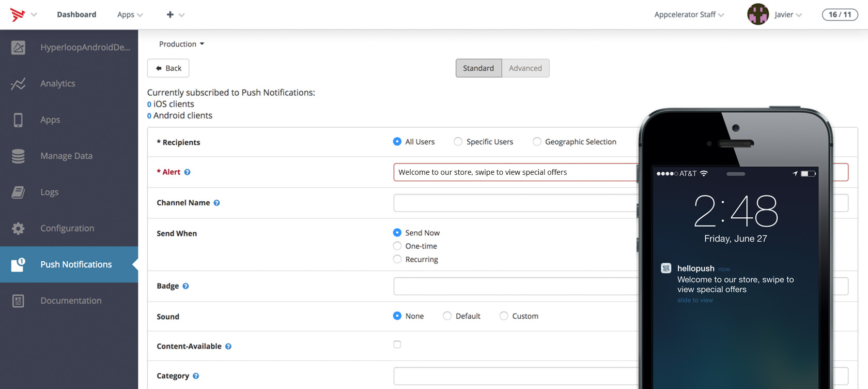The image size is (868, 389).
Task: Open the Documentation sidebar icon
Action: click(18, 301)
